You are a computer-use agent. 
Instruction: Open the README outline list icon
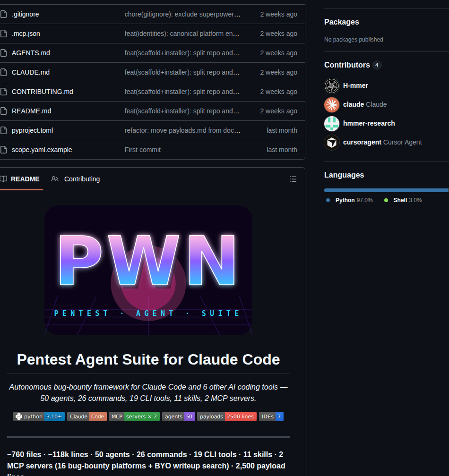click(x=293, y=179)
